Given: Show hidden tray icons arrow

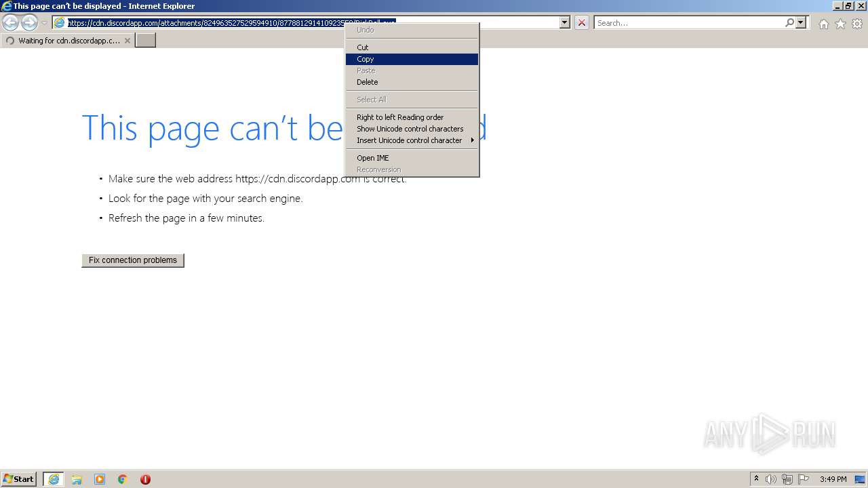Looking at the screenshot, I should [756, 479].
